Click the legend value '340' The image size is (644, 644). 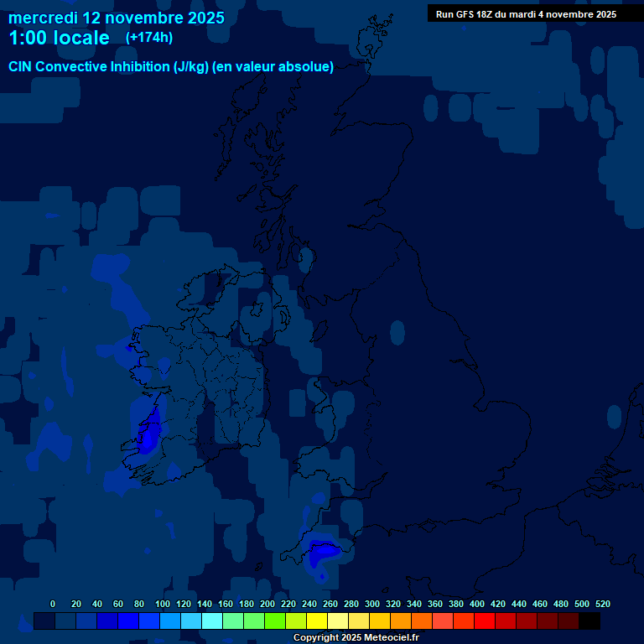pos(414,604)
